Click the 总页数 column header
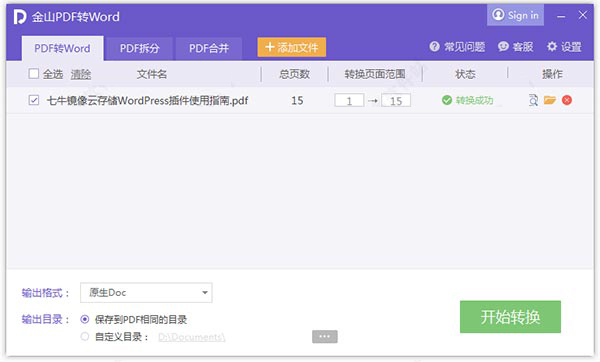This screenshot has height=362, width=600. (x=294, y=74)
